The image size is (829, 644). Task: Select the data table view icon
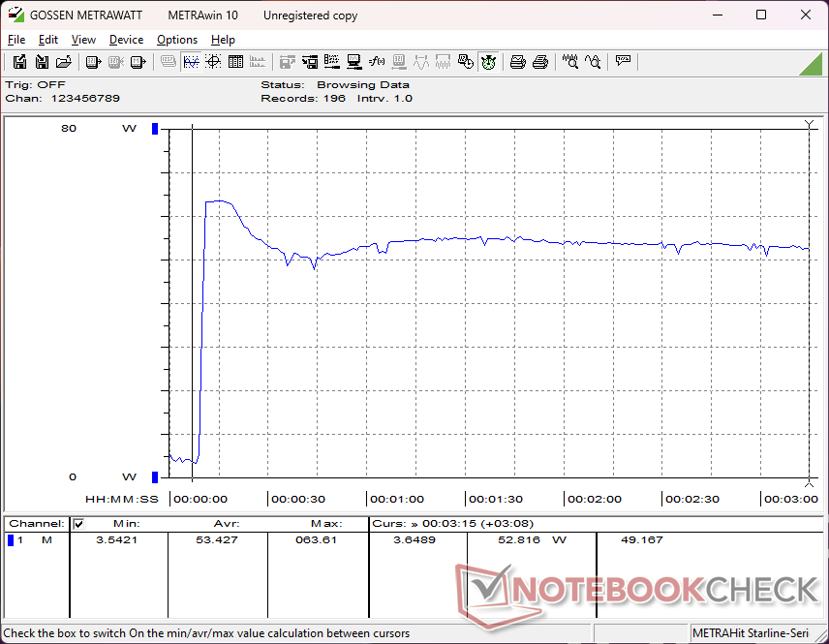tap(235, 62)
